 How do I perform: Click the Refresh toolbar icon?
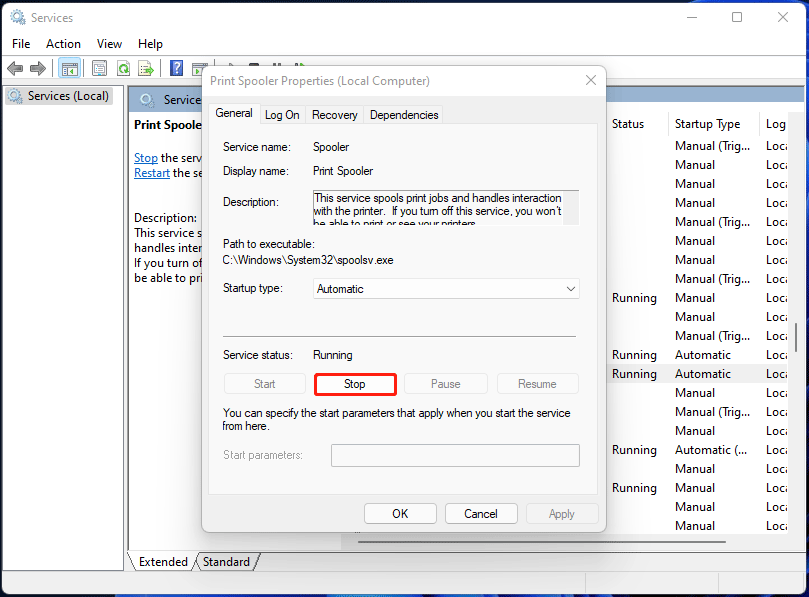(x=122, y=68)
